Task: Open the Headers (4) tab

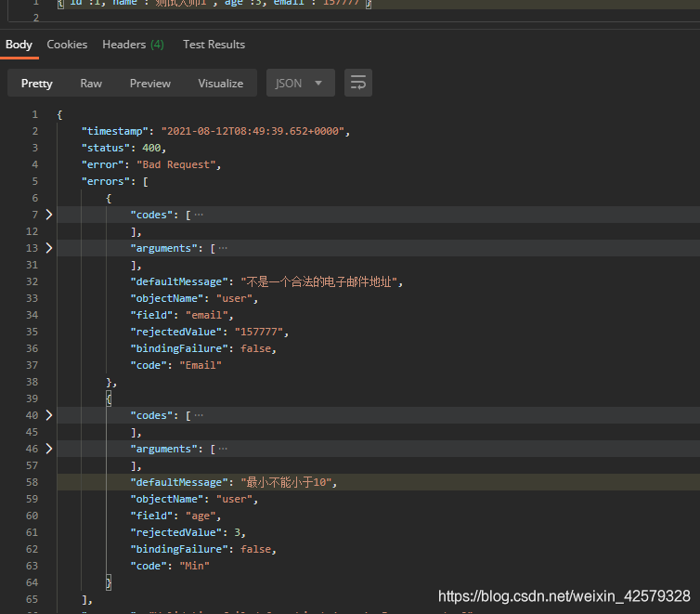Action: (133, 45)
